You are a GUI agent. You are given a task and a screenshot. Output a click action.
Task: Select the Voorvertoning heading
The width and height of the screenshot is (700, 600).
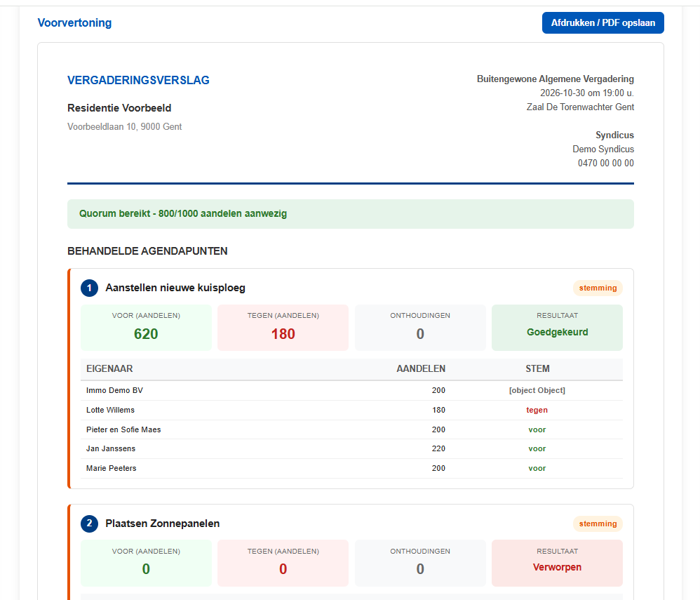pyautogui.click(x=74, y=22)
